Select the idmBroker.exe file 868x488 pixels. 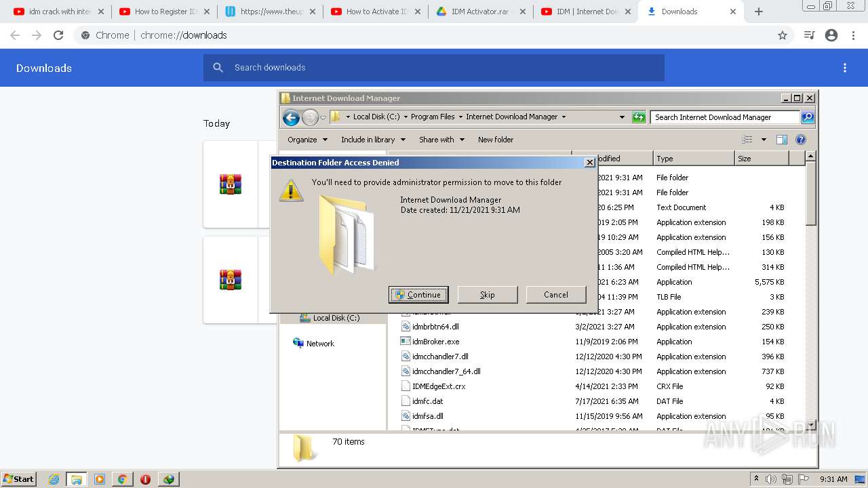pyautogui.click(x=435, y=342)
